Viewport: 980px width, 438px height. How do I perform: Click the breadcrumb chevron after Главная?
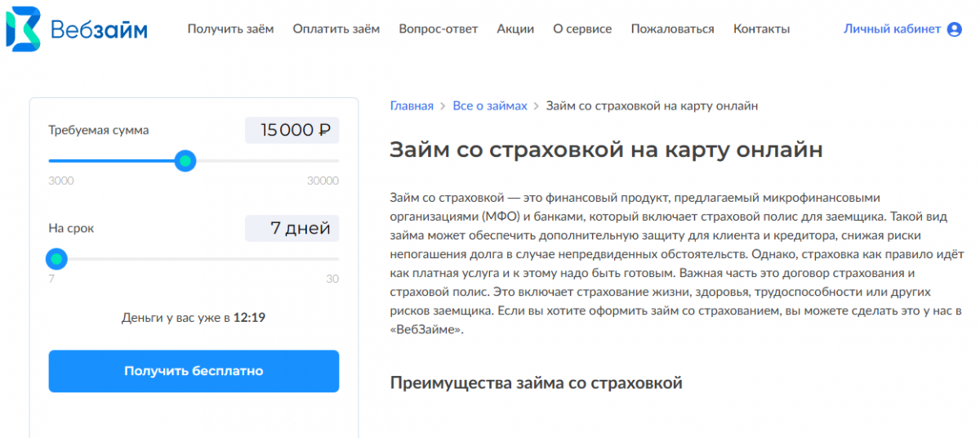pyautogui.click(x=443, y=106)
